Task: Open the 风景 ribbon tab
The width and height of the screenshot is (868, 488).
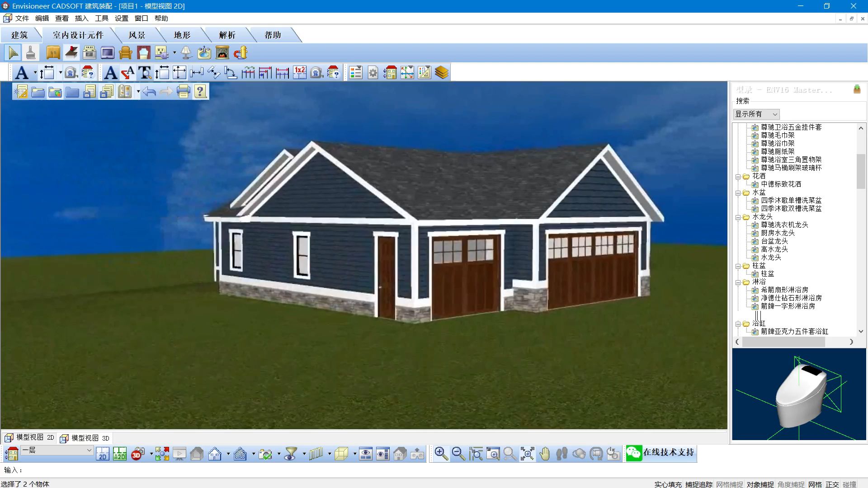Action: pos(137,35)
